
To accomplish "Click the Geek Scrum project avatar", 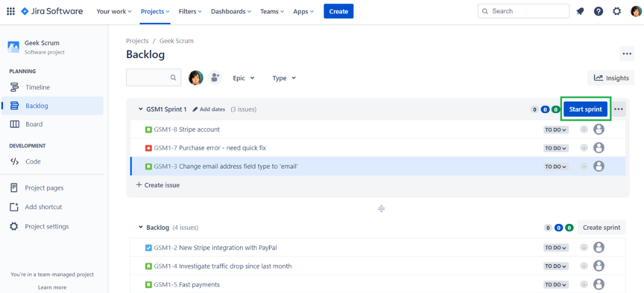I will tap(13, 47).
